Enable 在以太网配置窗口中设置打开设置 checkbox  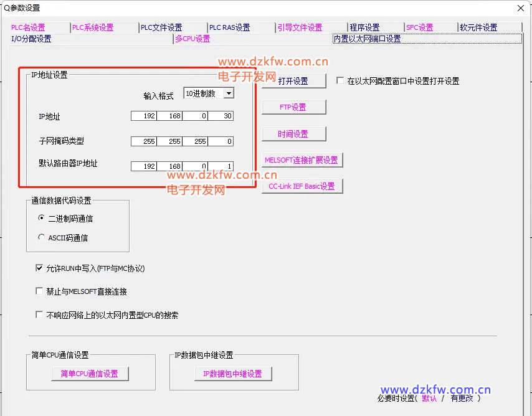pyautogui.click(x=340, y=81)
